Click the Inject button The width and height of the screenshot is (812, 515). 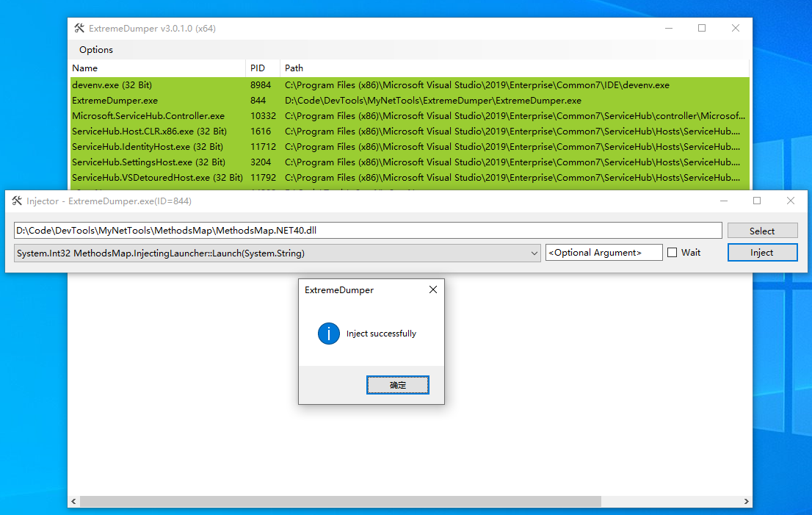pyautogui.click(x=762, y=252)
